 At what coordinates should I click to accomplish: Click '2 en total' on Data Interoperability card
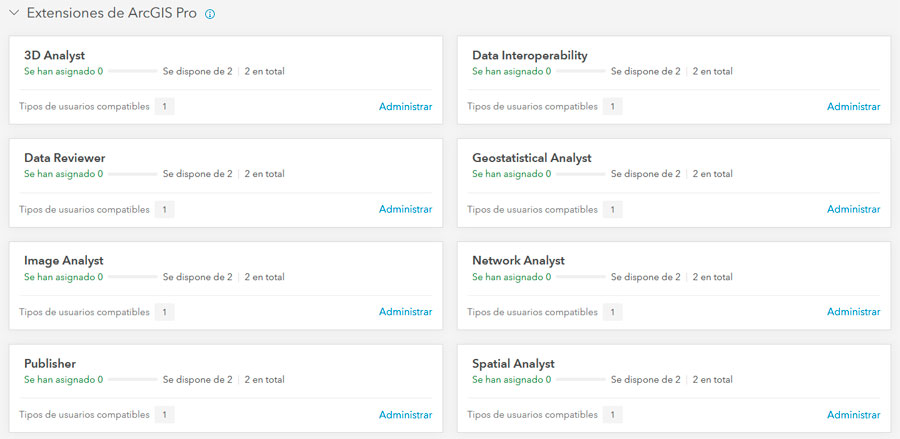pyautogui.click(x=712, y=71)
